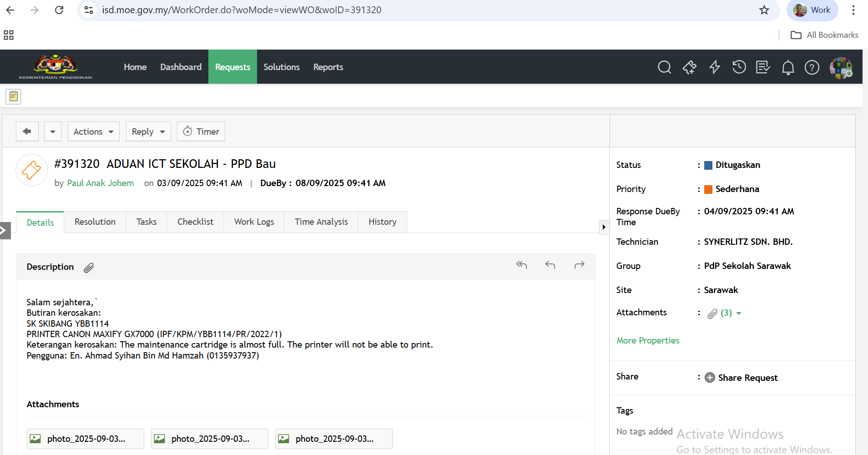Switch to the Resolution tab

(x=95, y=222)
